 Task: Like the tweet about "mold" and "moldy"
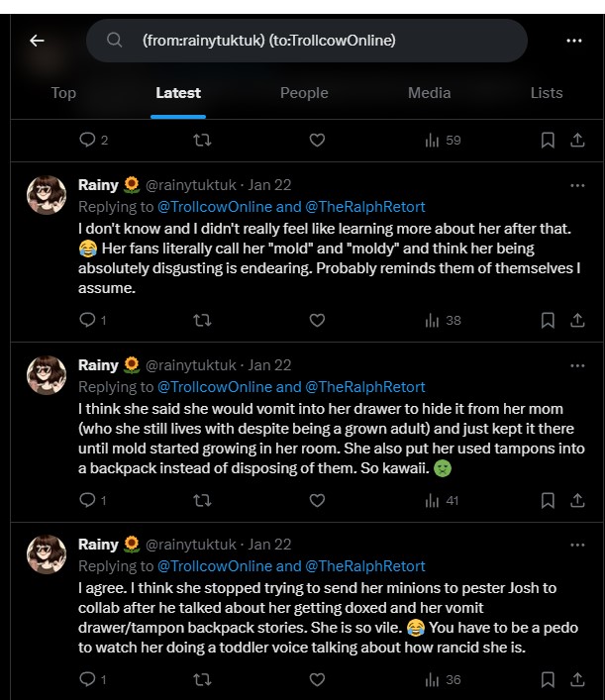(317, 320)
